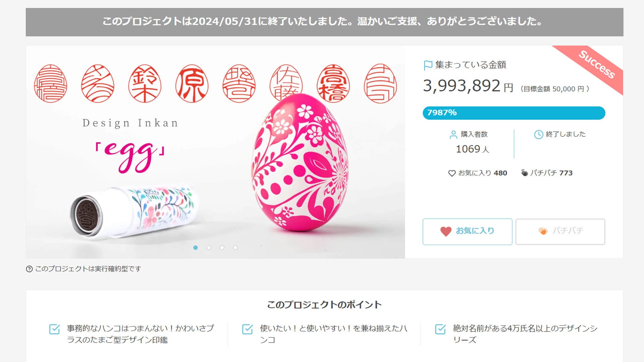Click the question mark icon about 実行確約型

pyautogui.click(x=29, y=269)
